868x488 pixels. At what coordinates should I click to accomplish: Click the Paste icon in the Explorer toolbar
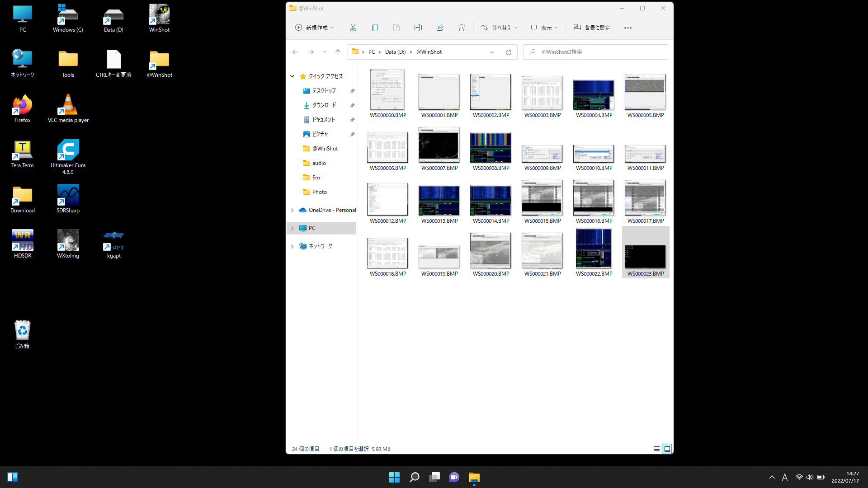click(396, 28)
